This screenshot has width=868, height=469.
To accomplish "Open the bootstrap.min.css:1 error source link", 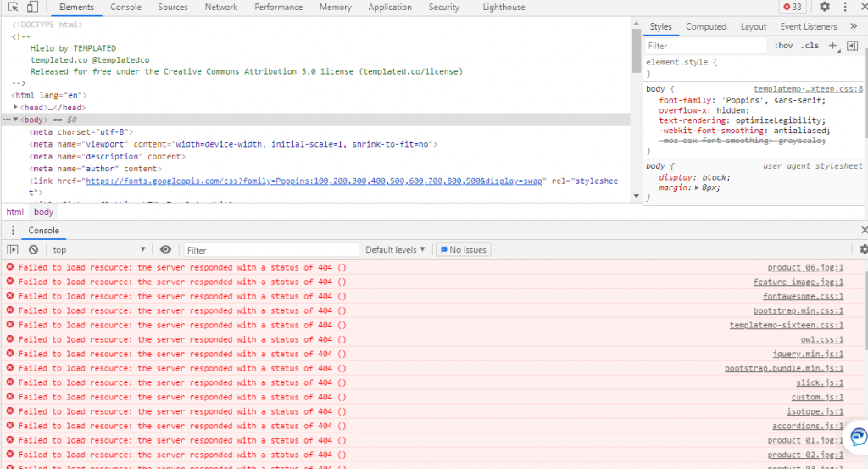I will tap(798, 310).
